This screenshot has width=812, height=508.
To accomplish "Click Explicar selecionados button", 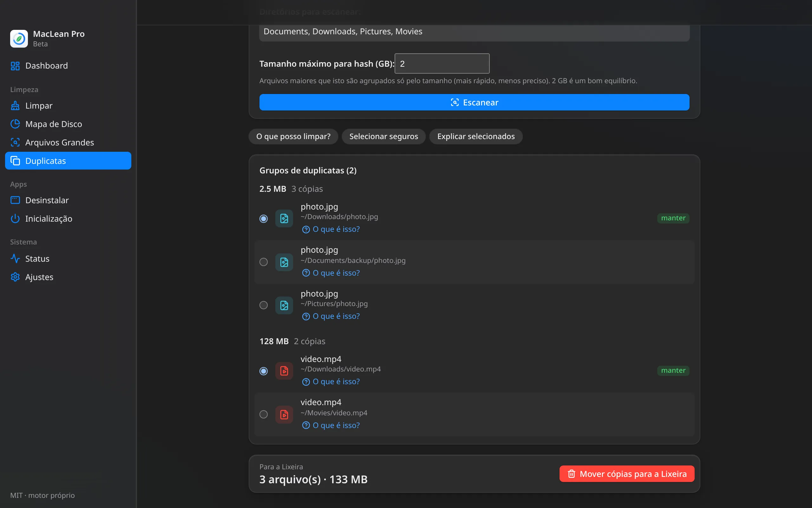I will pyautogui.click(x=476, y=137).
